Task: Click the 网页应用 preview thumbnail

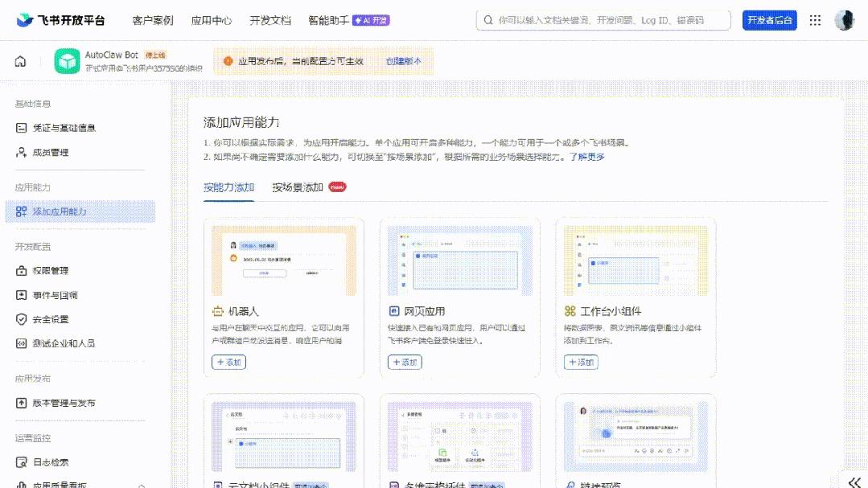Action: (x=460, y=260)
